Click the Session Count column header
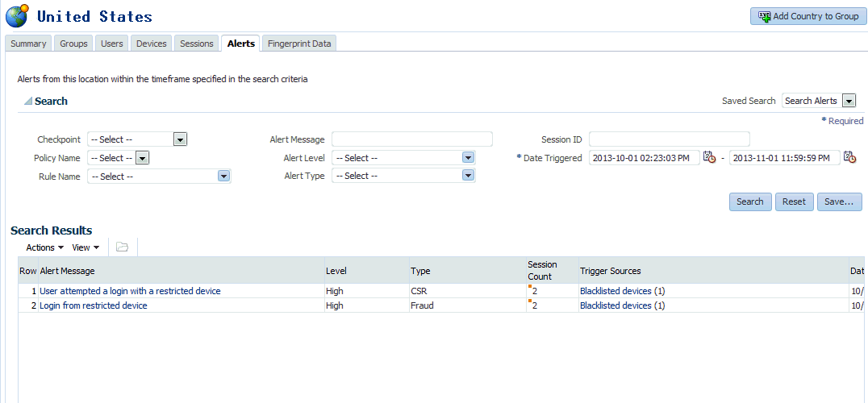The image size is (868, 403). click(552, 271)
